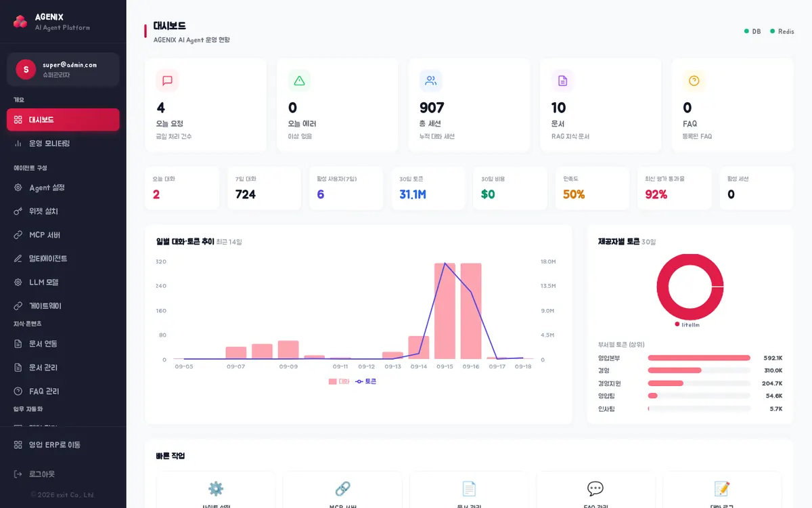812x508 pixels.
Task: Open FAQ 관리 in the sidebar
Action: tap(63, 391)
